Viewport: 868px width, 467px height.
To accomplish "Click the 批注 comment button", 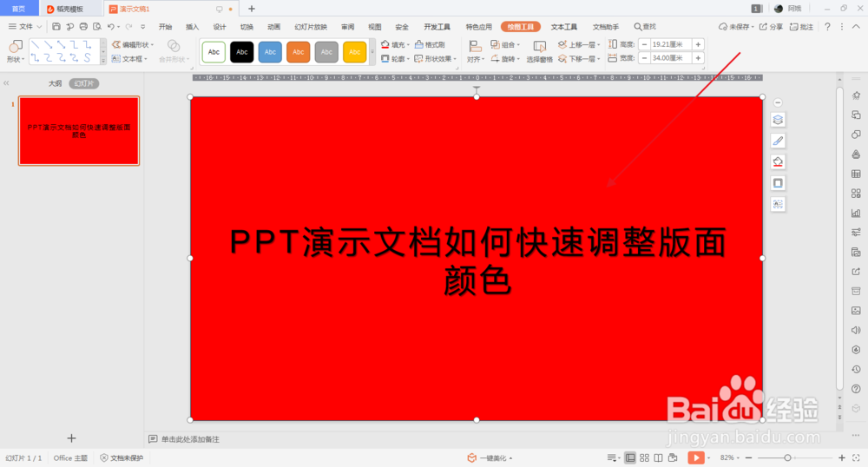I will (x=801, y=27).
